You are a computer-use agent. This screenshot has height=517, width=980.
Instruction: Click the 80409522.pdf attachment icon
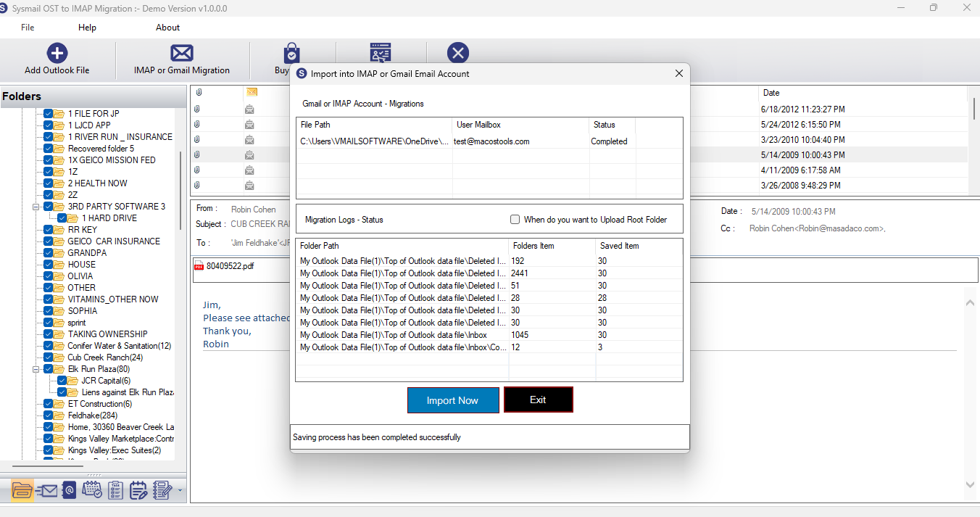(x=199, y=266)
